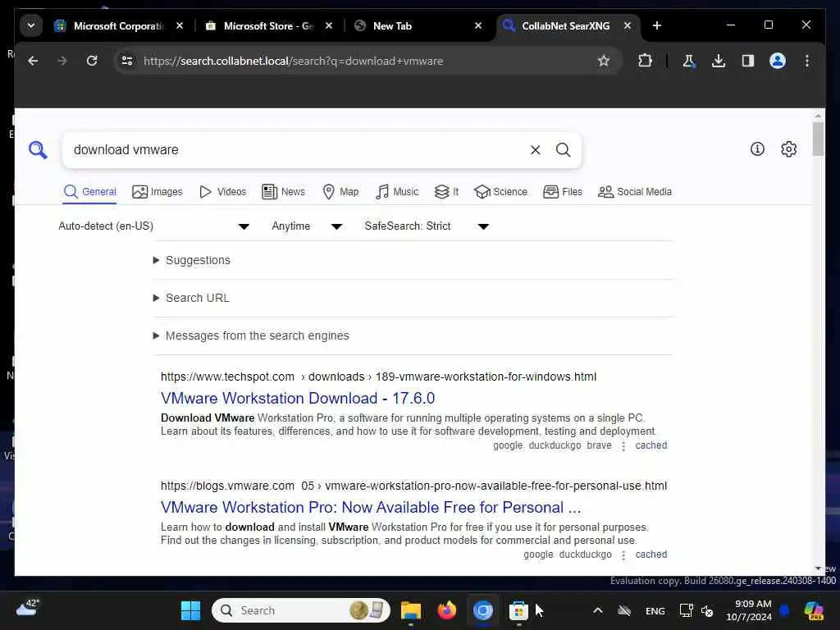This screenshot has width=840, height=630.
Task: Close the Microsoft Store tab
Action: pos(329,25)
